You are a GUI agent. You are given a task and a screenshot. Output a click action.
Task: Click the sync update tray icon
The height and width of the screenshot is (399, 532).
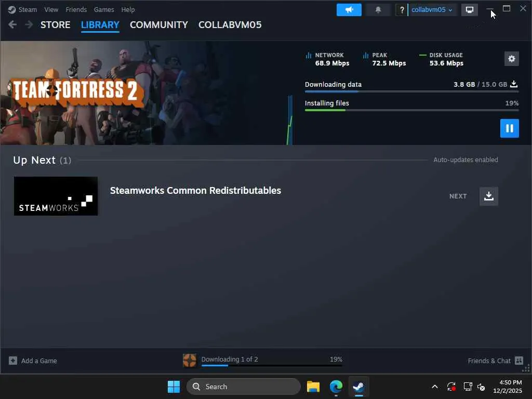[451, 387]
